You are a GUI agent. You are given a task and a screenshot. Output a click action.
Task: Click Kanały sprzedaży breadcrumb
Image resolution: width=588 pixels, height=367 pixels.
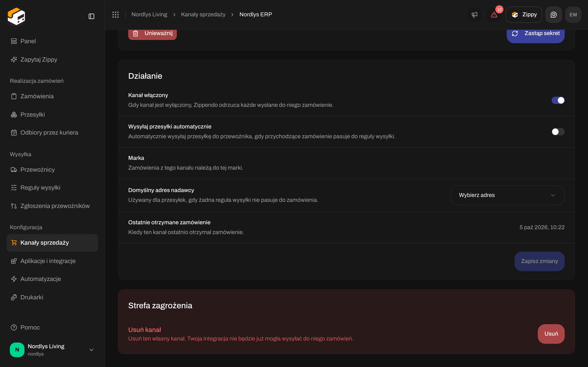coord(203,14)
